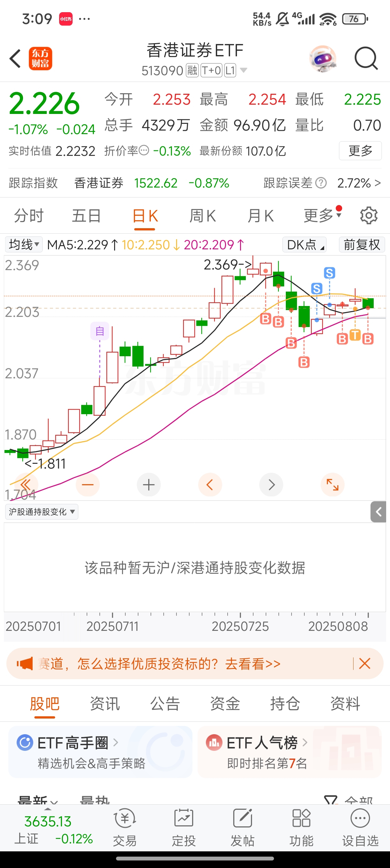Image resolution: width=390 pixels, height=868 pixels.
Task: Tap the T+0 badge
Action: 212,70
